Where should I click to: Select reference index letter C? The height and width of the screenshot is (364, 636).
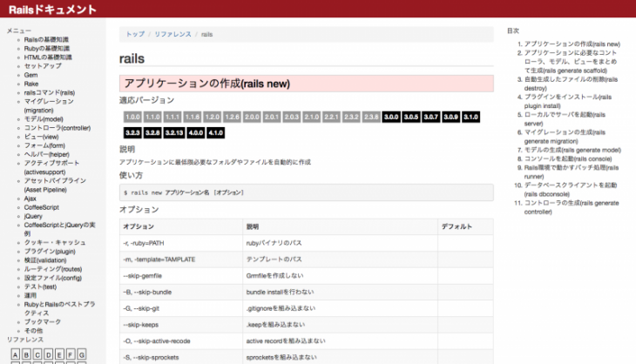point(37,354)
